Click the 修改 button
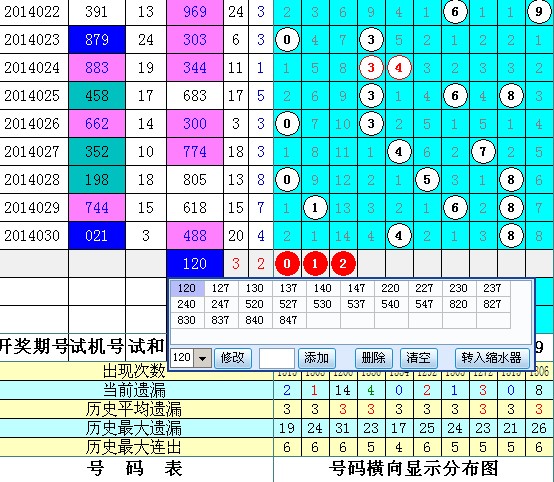Image resolution: width=554 pixels, height=482 pixels. [233, 358]
